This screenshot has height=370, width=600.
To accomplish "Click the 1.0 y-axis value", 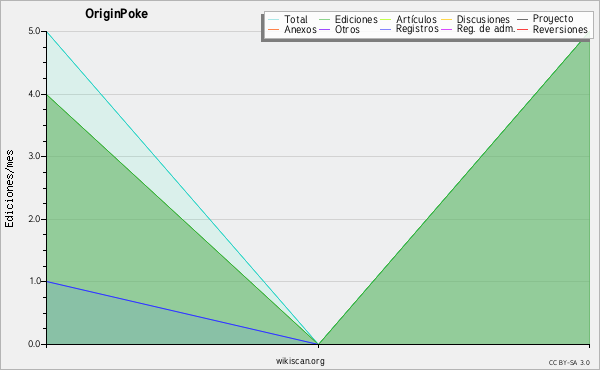I will click(34, 281).
